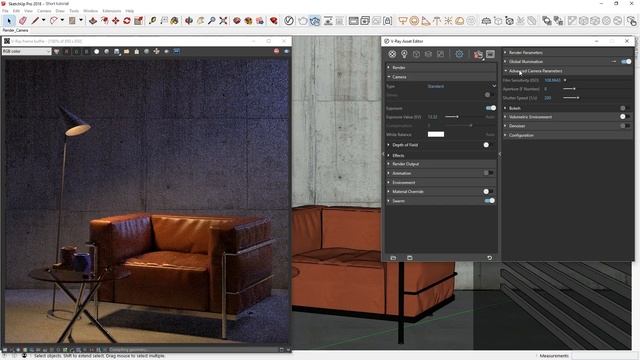Expand the Render Parameters section
Image resolution: width=640 pixels, height=360 pixels.
(x=567, y=53)
